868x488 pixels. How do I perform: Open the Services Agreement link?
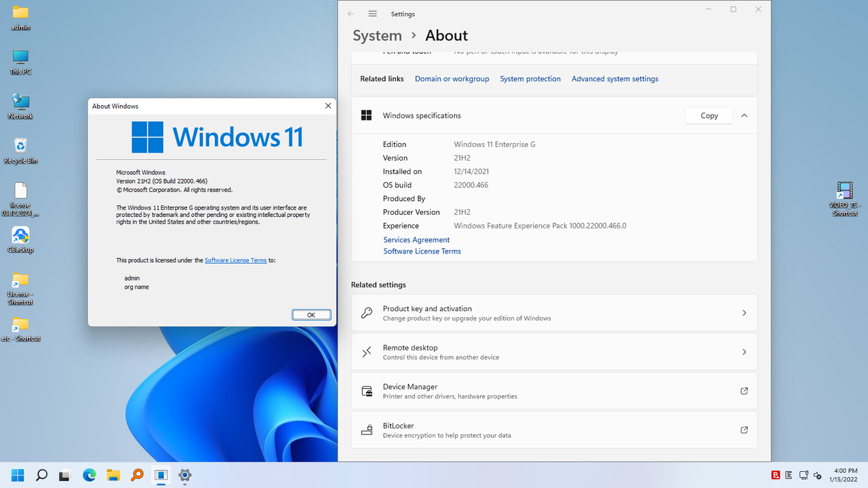(x=416, y=239)
